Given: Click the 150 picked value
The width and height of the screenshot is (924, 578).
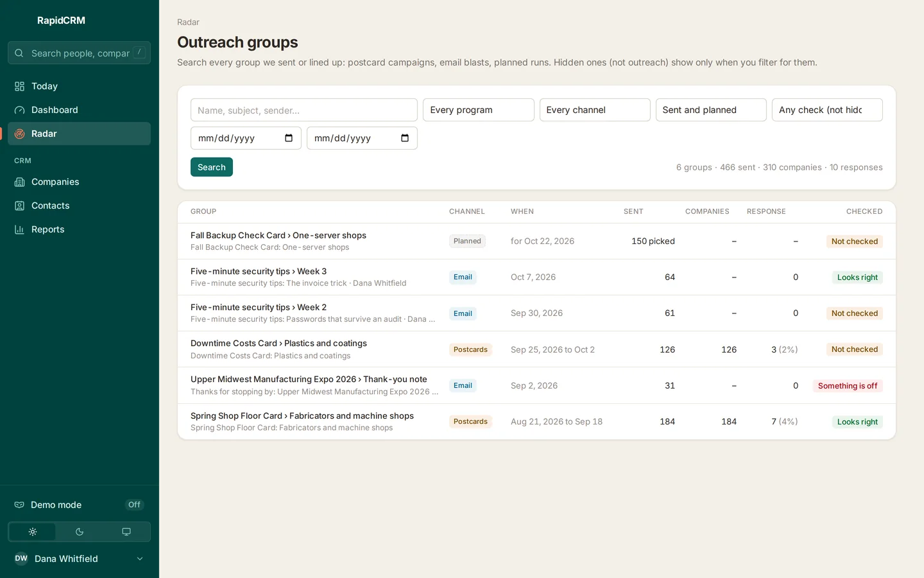Looking at the screenshot, I should (653, 241).
